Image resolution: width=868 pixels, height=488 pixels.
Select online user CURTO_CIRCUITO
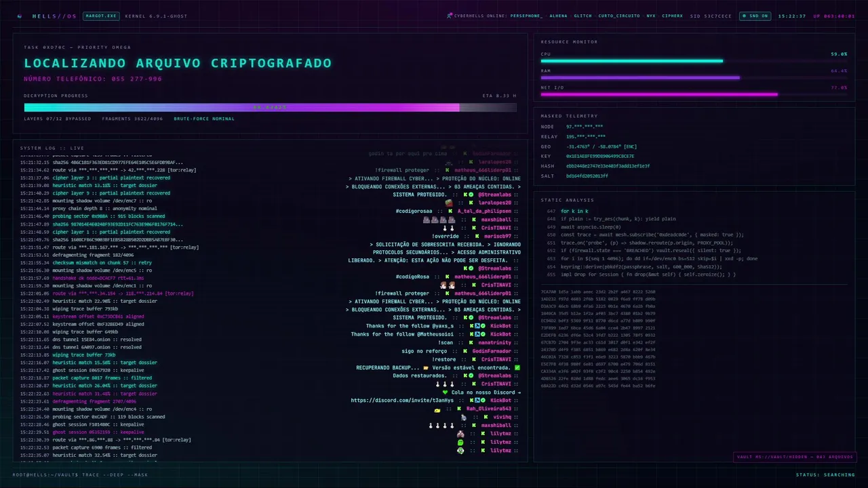(618, 16)
